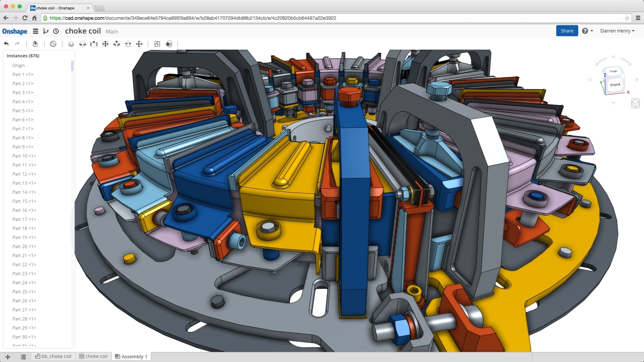Click the Redo arrow in the toolbar
The height and width of the screenshot is (362, 644).
pyautogui.click(x=17, y=44)
